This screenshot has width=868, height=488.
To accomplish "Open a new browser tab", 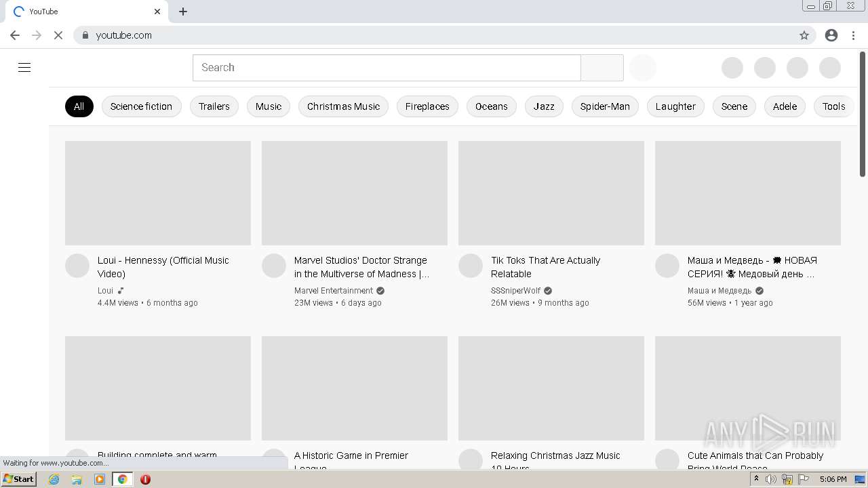I will click(x=183, y=12).
